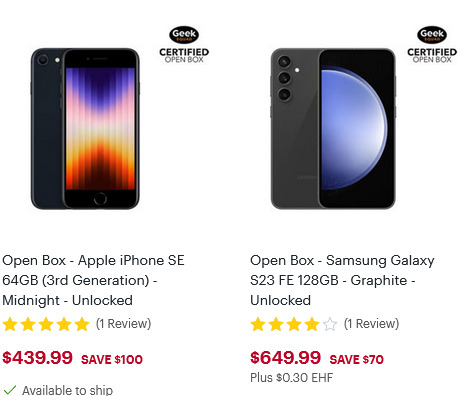Click the empty fifth star on Galaxy rating
The height and width of the screenshot is (396, 464).
coord(330,324)
